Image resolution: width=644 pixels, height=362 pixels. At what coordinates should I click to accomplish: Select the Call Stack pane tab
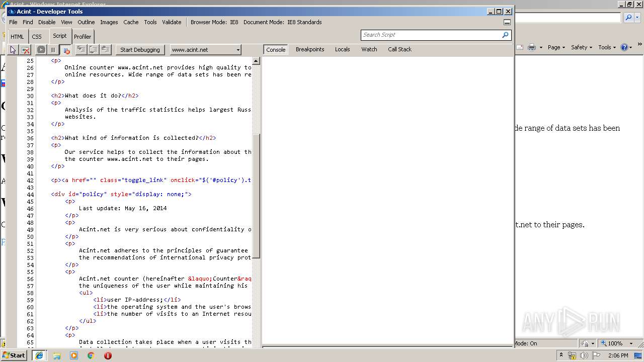click(399, 49)
